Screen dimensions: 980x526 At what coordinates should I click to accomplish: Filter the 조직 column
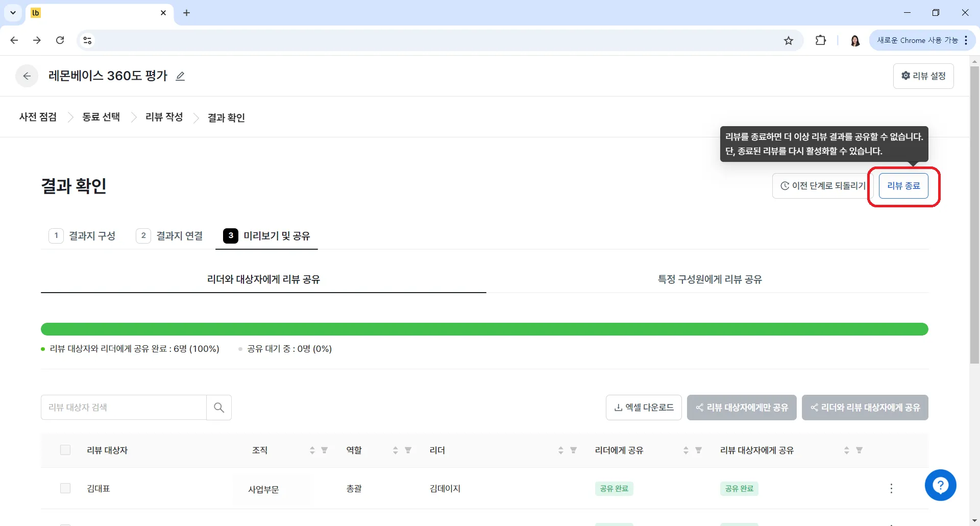pyautogui.click(x=325, y=450)
